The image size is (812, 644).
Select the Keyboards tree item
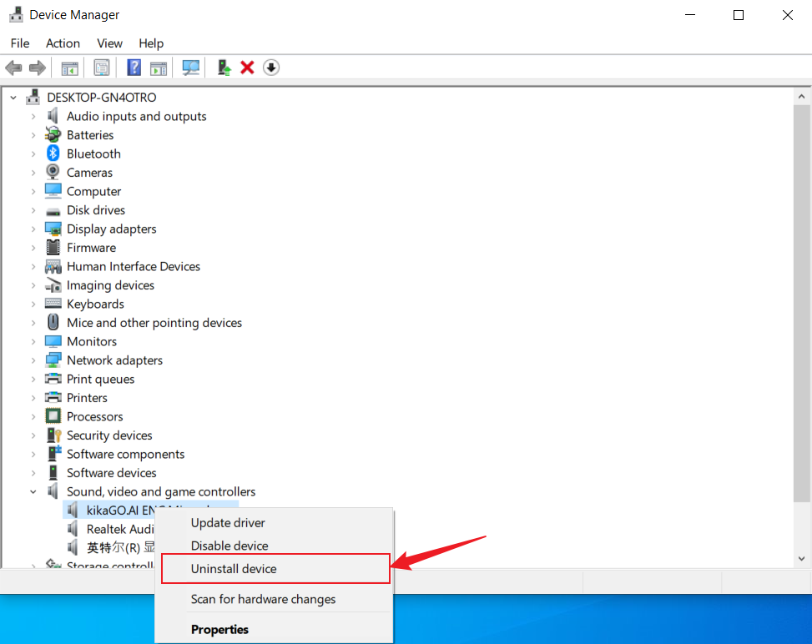tap(95, 304)
